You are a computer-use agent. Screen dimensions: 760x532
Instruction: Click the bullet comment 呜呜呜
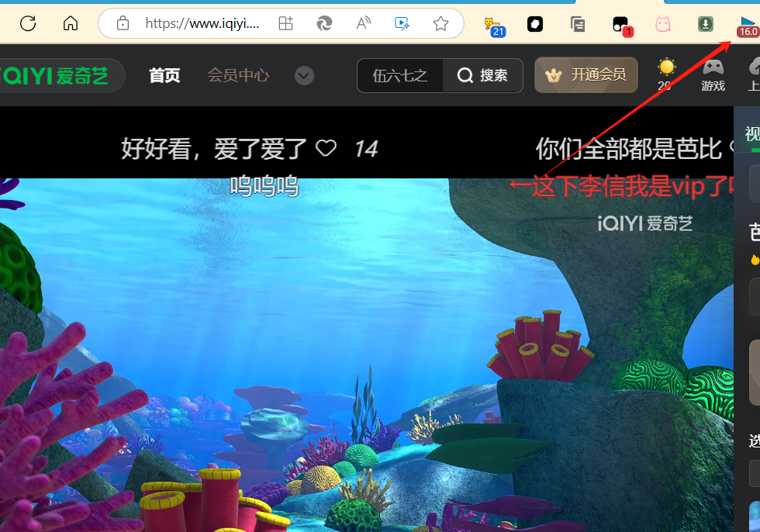click(x=264, y=186)
